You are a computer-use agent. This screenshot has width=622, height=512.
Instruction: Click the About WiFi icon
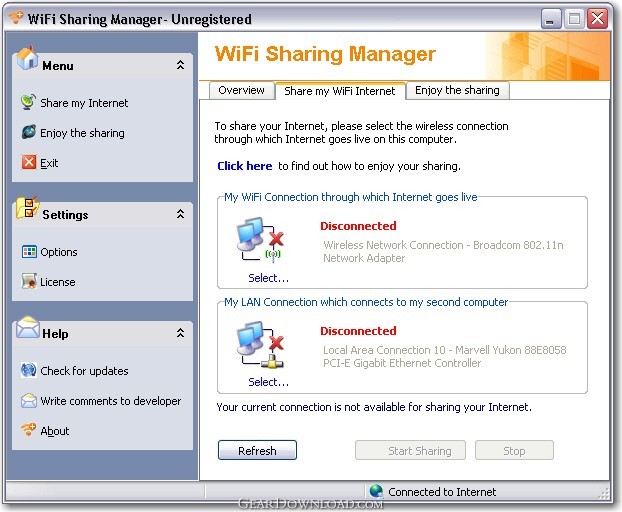click(x=29, y=430)
